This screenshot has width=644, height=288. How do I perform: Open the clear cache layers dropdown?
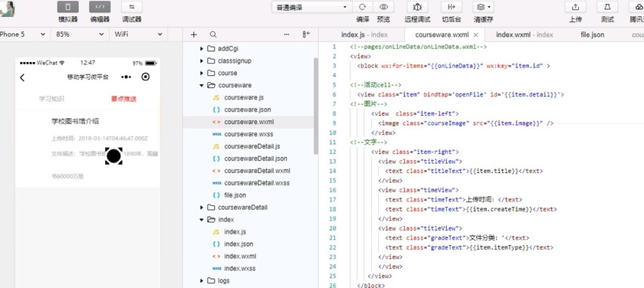484,7
